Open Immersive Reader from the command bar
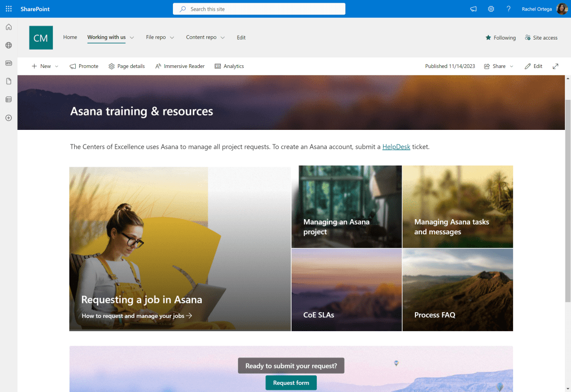This screenshot has width=571, height=392. (x=180, y=66)
